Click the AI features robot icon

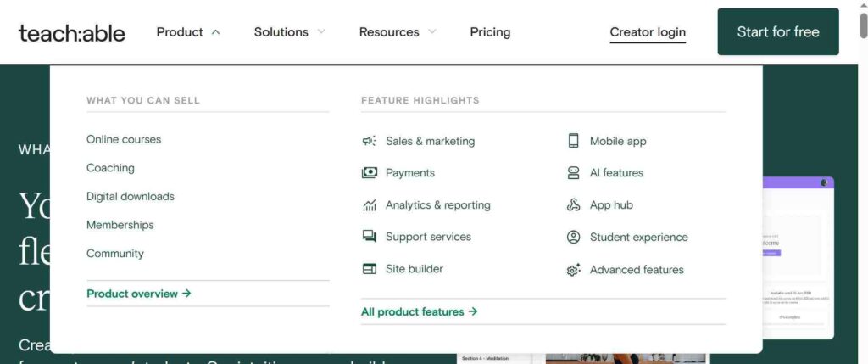tap(574, 173)
